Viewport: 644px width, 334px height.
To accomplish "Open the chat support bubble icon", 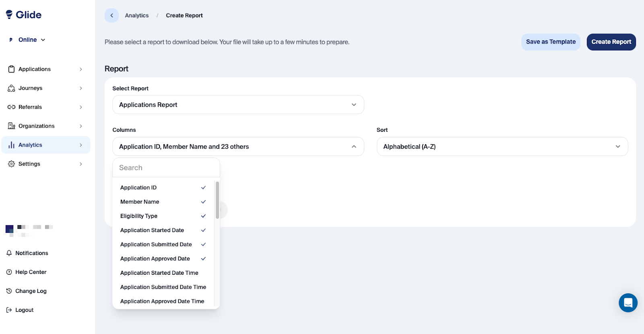I will 628,303.
